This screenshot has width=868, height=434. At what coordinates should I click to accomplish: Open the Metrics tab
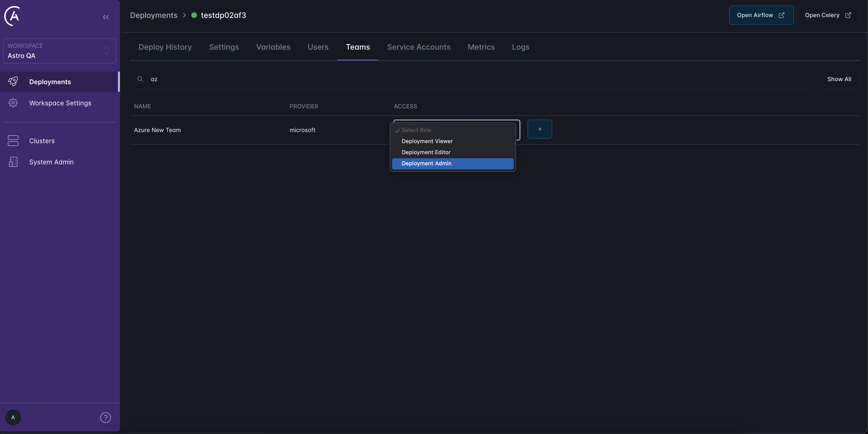(481, 47)
